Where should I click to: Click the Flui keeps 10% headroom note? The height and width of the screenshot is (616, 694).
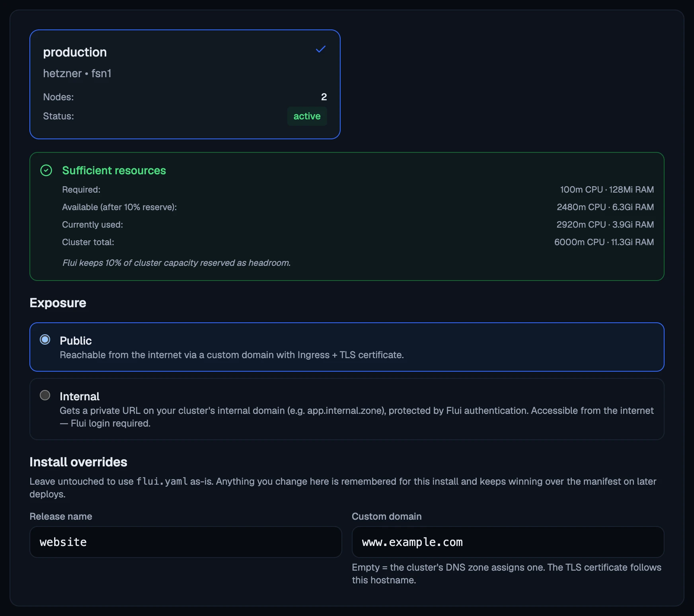pyautogui.click(x=176, y=263)
